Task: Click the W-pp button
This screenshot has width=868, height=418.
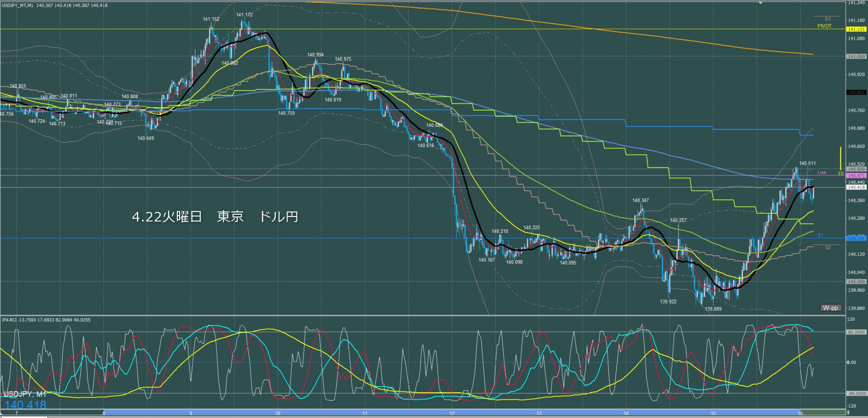Action: tap(831, 308)
